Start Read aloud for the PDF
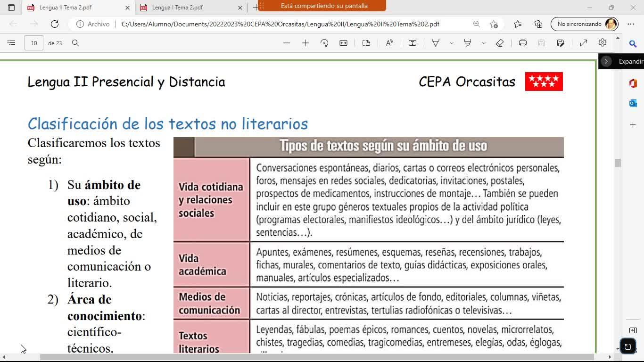644x362 pixels. click(x=389, y=43)
